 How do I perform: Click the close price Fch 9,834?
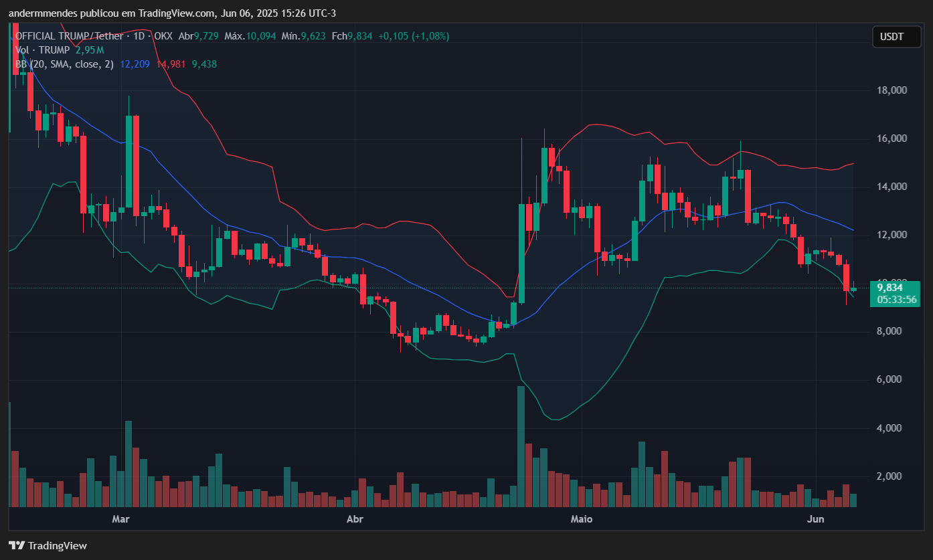352,36
